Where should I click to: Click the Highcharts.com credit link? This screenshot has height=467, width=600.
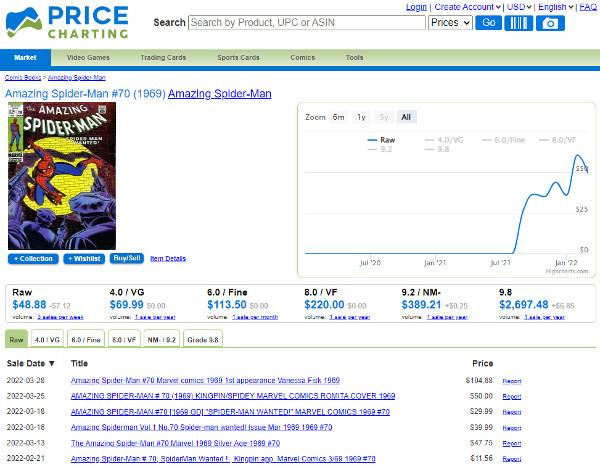click(x=567, y=271)
